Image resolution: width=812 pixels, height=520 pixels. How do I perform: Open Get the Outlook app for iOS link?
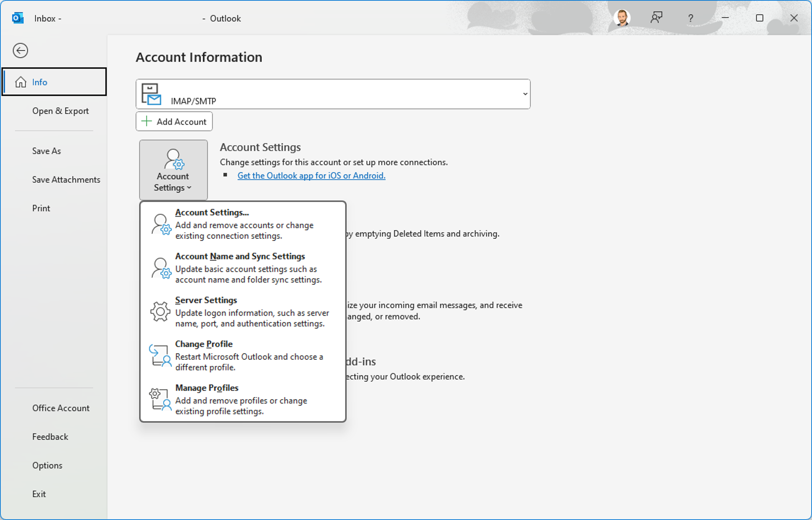coord(312,176)
